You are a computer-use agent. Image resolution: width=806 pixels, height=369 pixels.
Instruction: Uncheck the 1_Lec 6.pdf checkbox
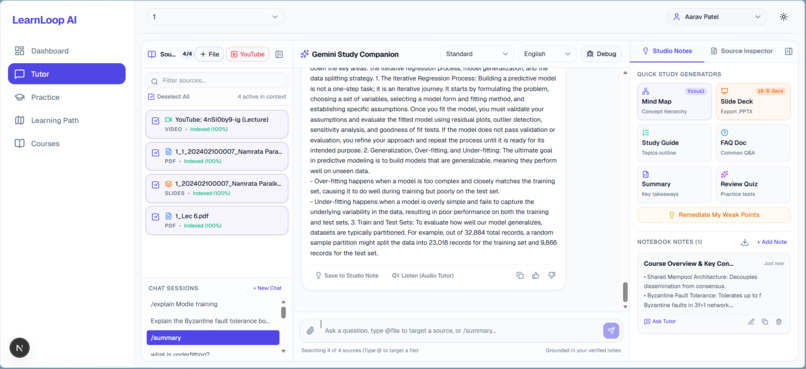[x=156, y=217]
